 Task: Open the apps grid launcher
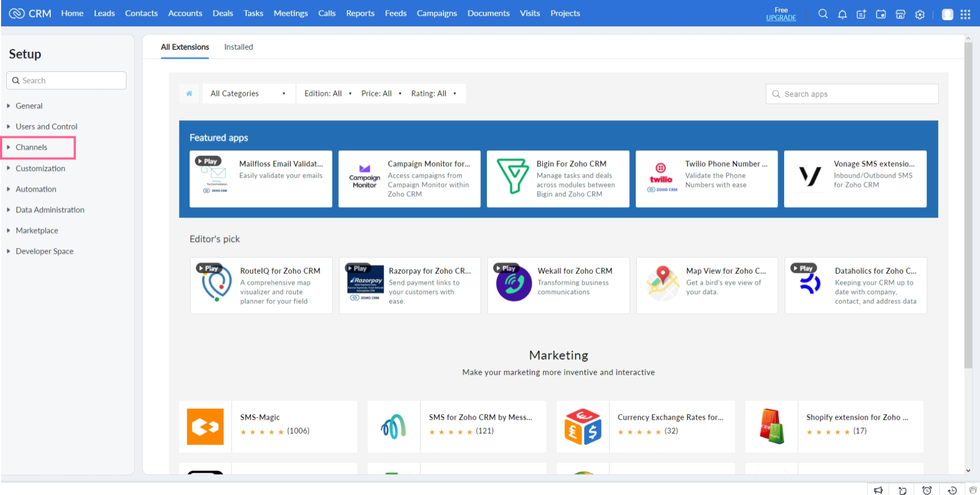pyautogui.click(x=965, y=14)
